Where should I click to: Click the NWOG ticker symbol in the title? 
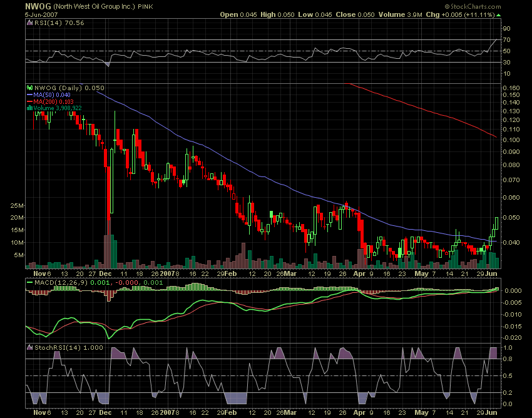(x=38, y=6)
